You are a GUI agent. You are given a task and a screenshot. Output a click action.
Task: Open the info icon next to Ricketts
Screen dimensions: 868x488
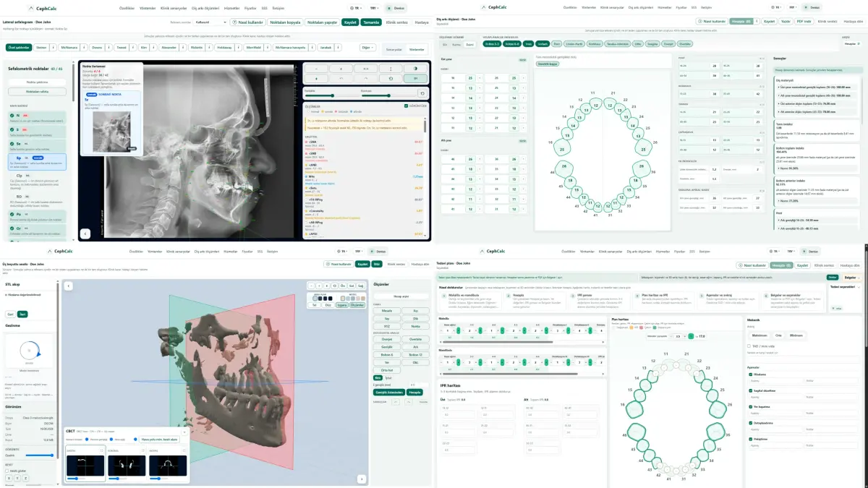(209, 47)
